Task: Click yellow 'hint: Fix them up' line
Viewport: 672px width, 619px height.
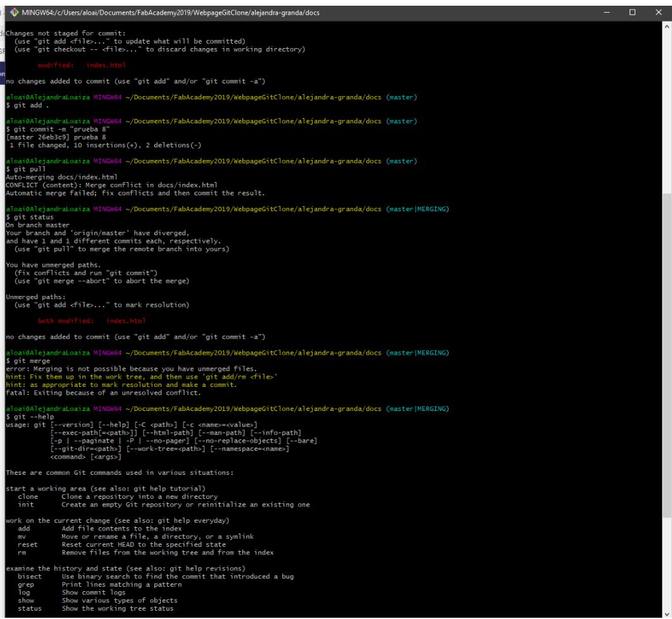Action: click(x=142, y=377)
